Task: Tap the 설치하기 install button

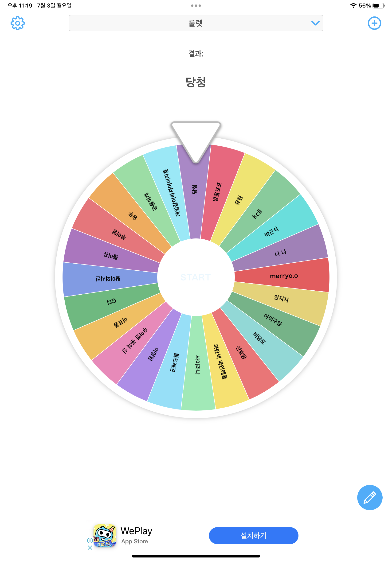Action: pyautogui.click(x=253, y=535)
